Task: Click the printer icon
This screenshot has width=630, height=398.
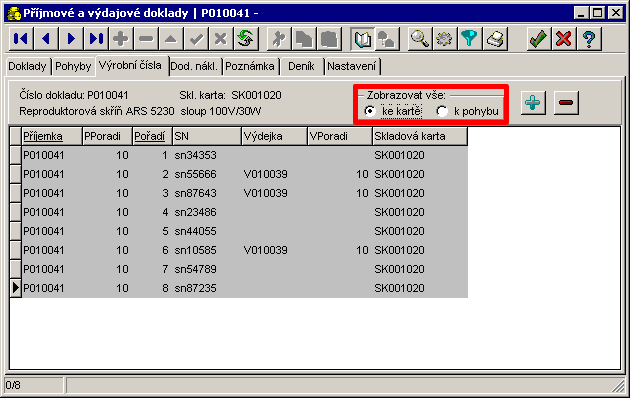Action: point(495,39)
